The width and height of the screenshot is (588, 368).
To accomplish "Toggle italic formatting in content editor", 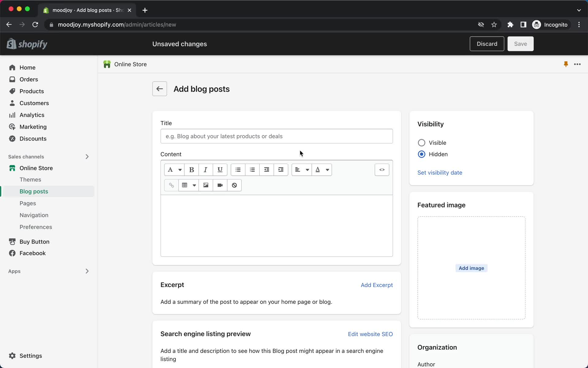I will coord(206,170).
